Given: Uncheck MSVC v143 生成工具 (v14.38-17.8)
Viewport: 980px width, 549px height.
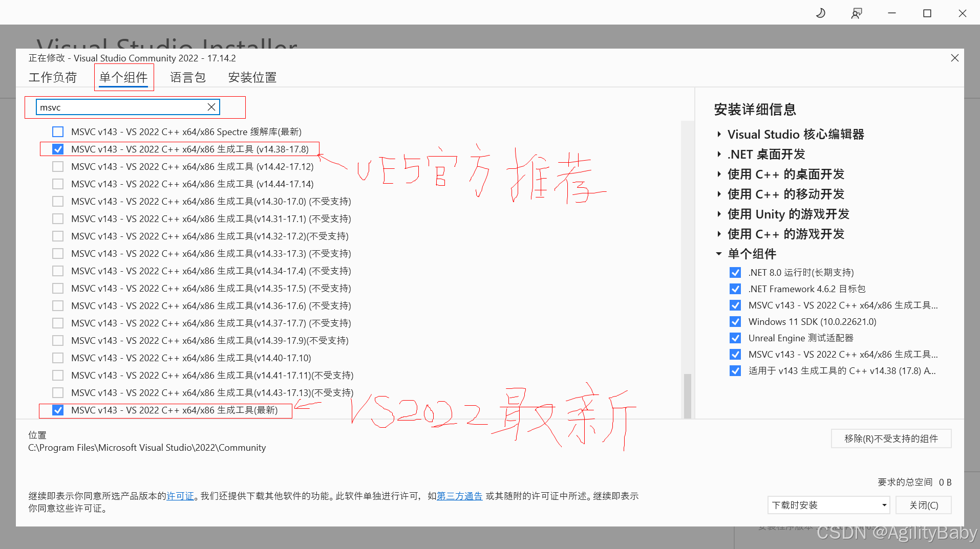Looking at the screenshot, I should 58,149.
